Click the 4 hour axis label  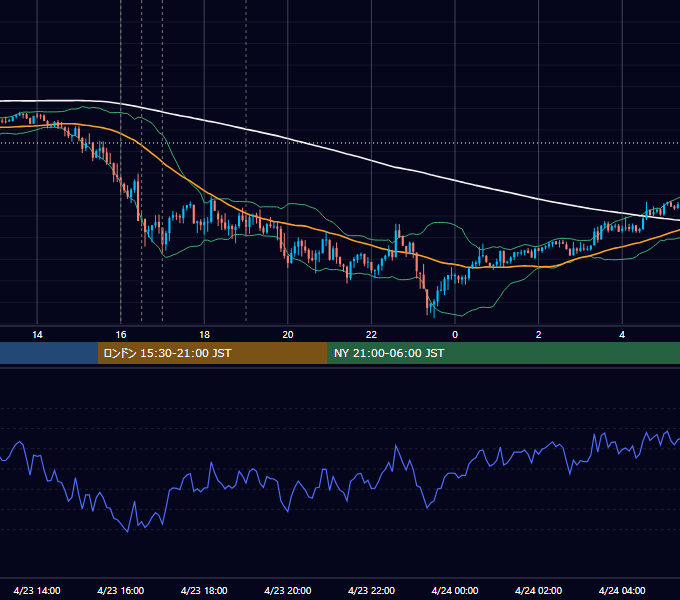[x=622, y=335]
